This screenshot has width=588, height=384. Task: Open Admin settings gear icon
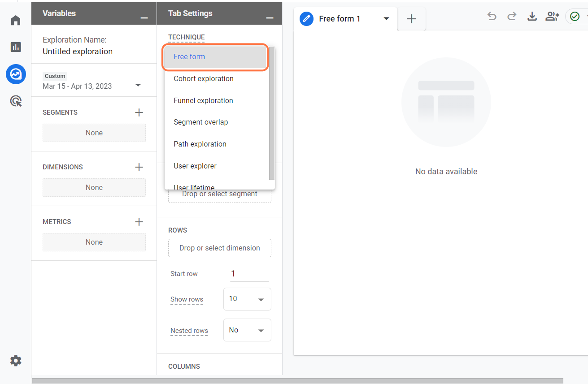tap(16, 361)
